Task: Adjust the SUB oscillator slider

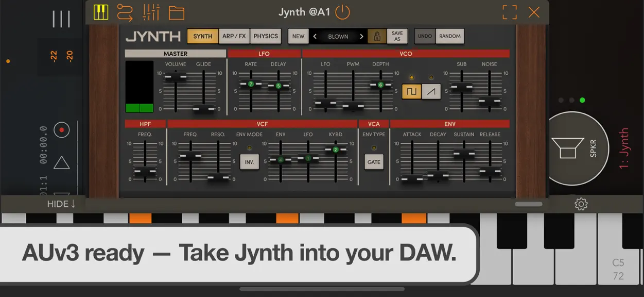Action: tap(462, 87)
